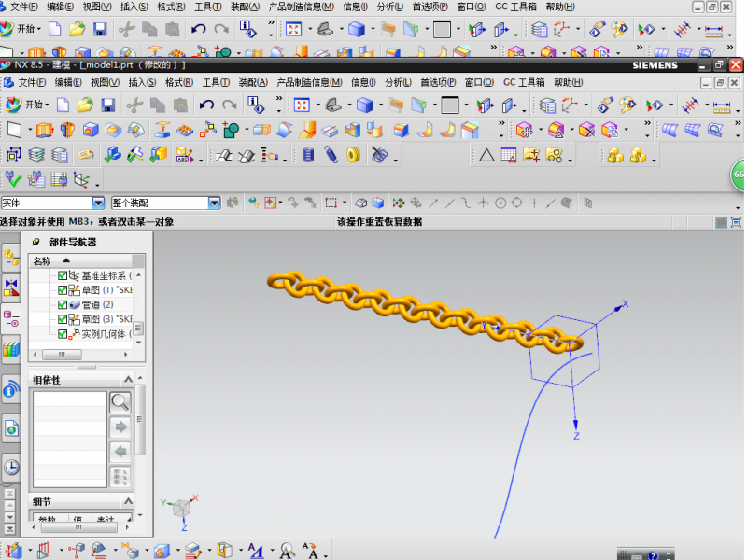
Task: Open the History clock tab in sidebar
Action: click(11, 467)
